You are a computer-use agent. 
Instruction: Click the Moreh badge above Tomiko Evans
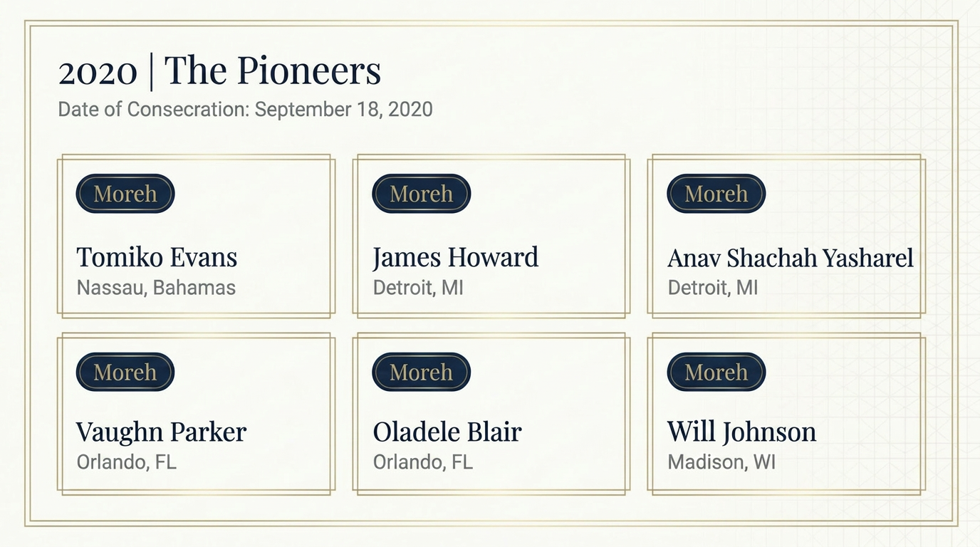click(125, 194)
